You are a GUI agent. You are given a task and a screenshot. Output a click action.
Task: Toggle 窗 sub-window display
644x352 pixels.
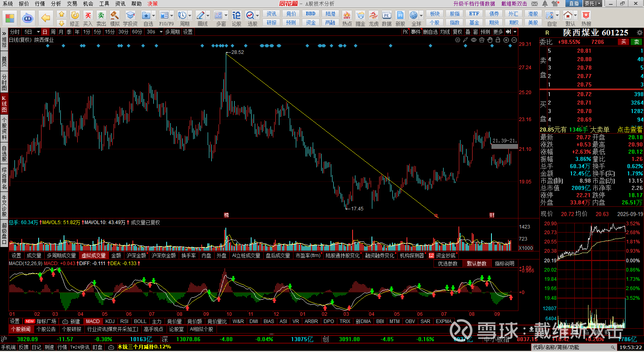point(476,32)
